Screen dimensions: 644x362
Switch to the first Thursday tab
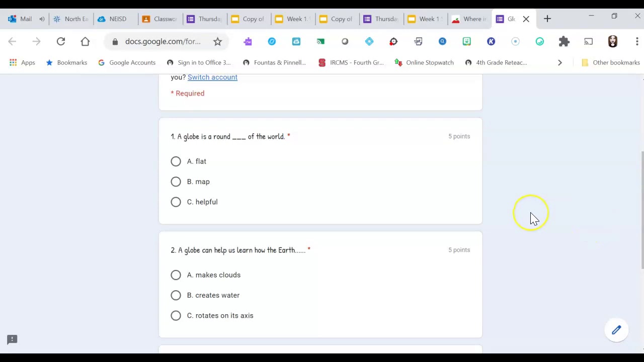[204, 19]
